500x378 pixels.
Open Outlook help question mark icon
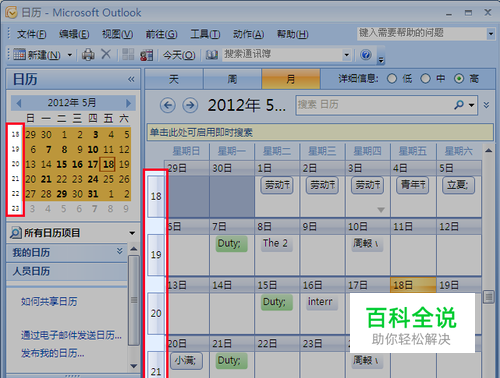(366, 54)
